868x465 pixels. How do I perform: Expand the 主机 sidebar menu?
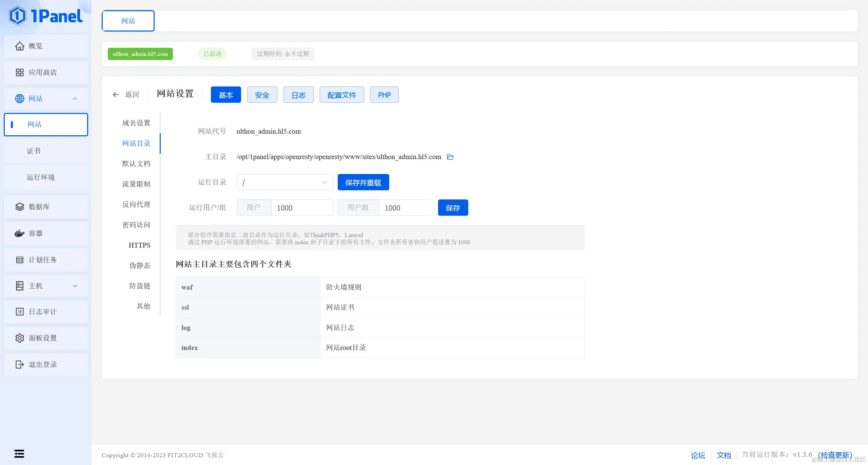coord(75,286)
